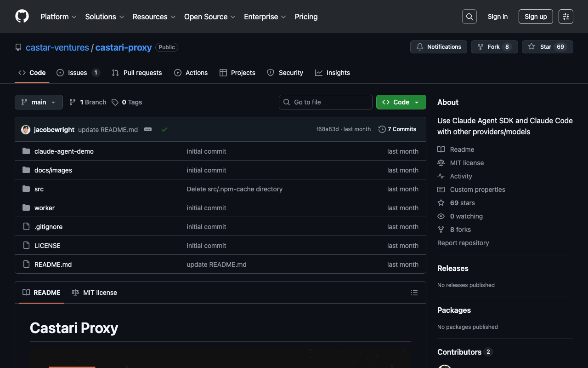
Task: Open the README.md file
Action: tap(53, 264)
